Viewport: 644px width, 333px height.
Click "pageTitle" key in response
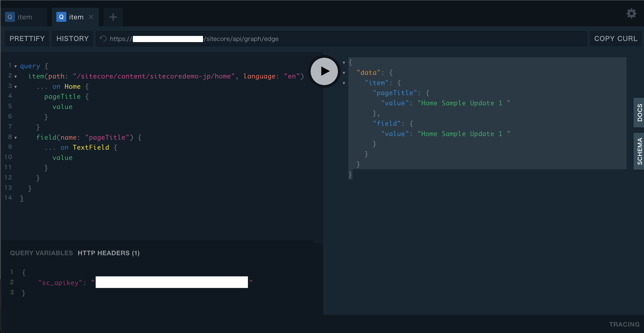click(x=395, y=93)
